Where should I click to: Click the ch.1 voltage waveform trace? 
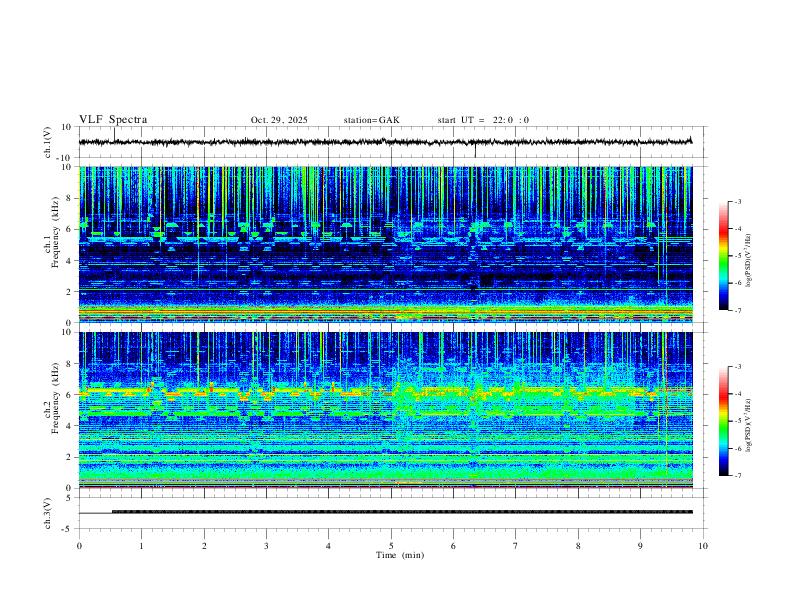[x=385, y=142]
